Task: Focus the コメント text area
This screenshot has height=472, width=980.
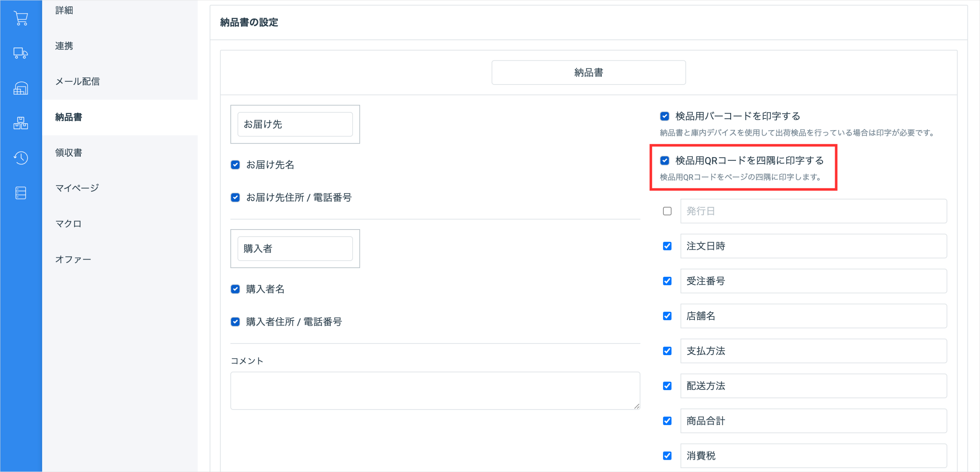Action: click(x=435, y=390)
